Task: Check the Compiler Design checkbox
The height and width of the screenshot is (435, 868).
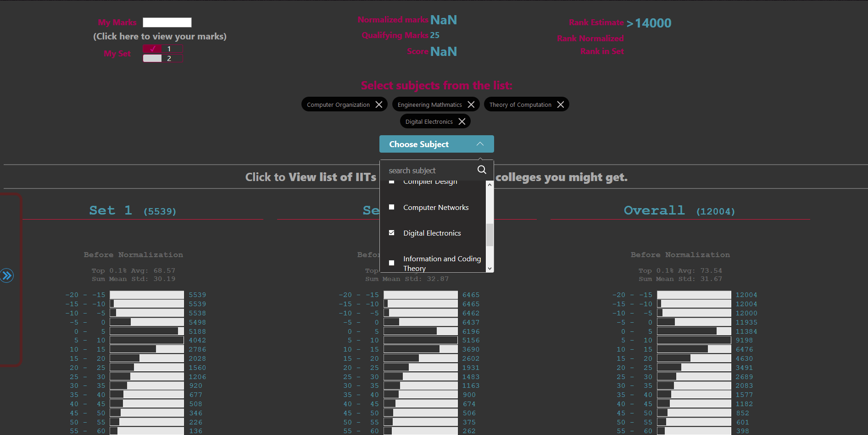Action: click(x=391, y=182)
